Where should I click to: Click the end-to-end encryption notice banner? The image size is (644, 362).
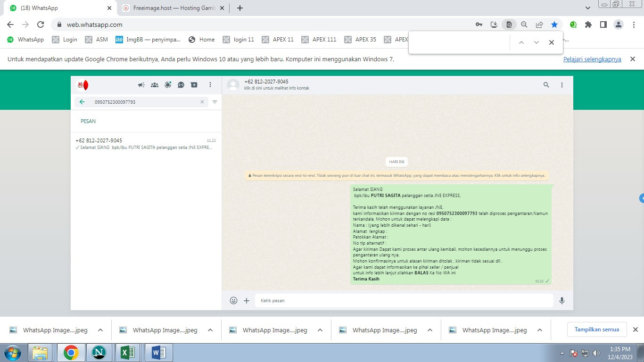[x=397, y=175]
